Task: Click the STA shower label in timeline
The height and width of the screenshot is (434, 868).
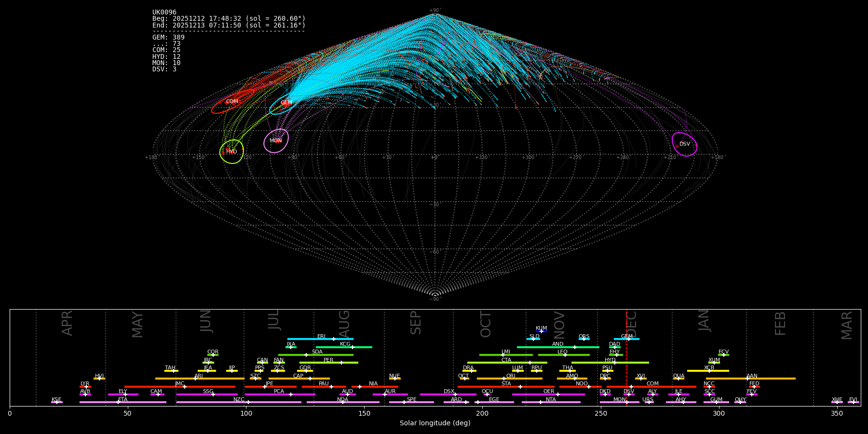Action: pos(506,384)
